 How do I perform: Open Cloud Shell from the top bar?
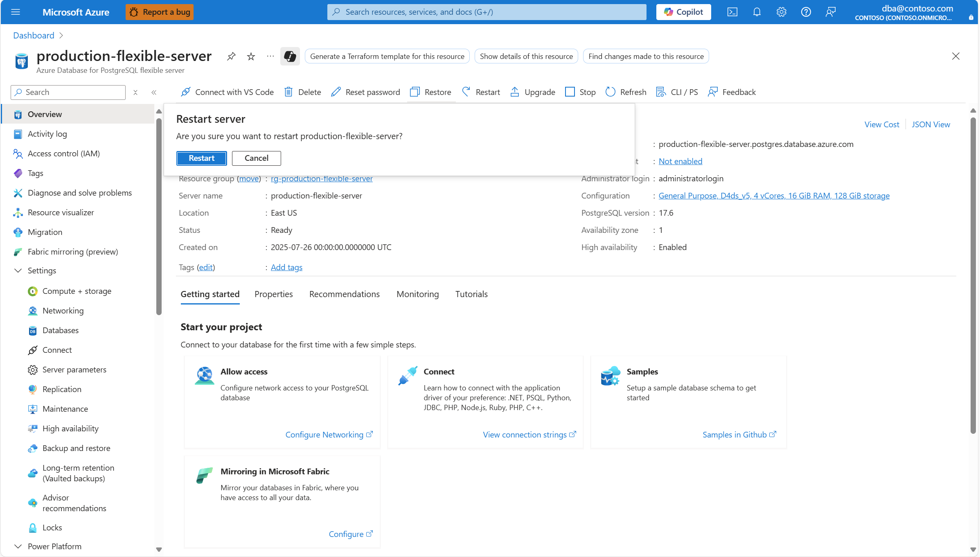(732, 12)
